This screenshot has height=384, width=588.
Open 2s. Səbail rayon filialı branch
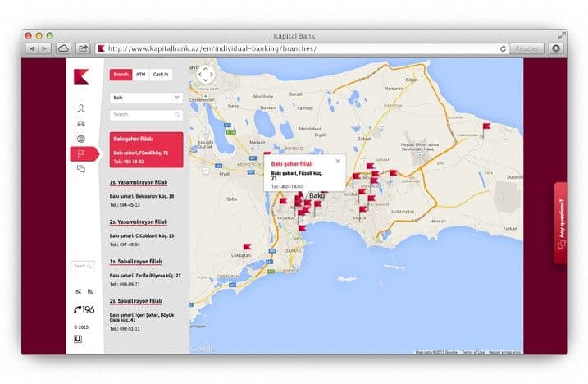pos(136,301)
